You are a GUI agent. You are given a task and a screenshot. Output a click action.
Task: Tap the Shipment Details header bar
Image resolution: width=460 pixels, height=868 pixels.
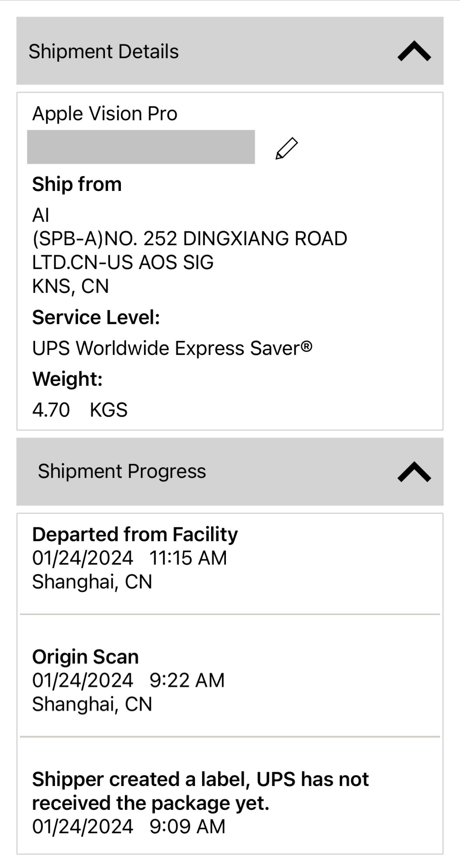coord(230,51)
